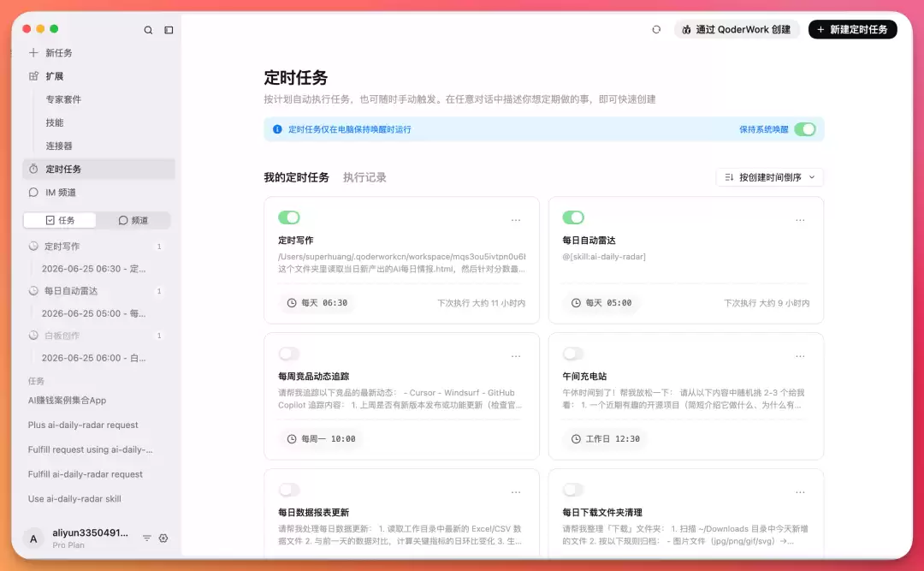Disable the 定时写作 task toggle
The width and height of the screenshot is (924, 571).
point(289,217)
